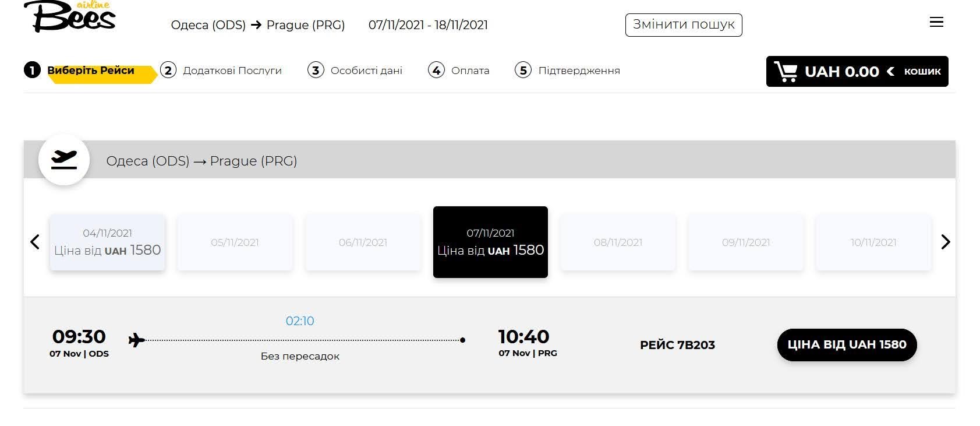
Task: Go to step Особисті дані
Action: pos(355,71)
